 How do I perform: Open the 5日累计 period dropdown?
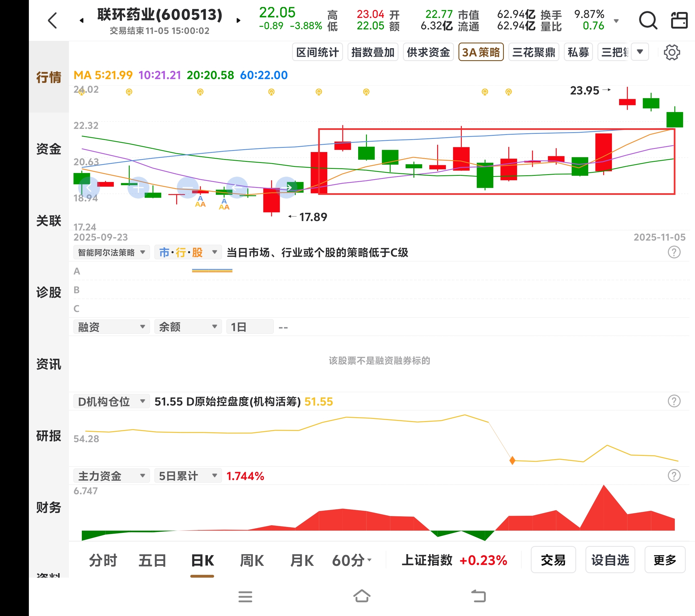point(188,476)
